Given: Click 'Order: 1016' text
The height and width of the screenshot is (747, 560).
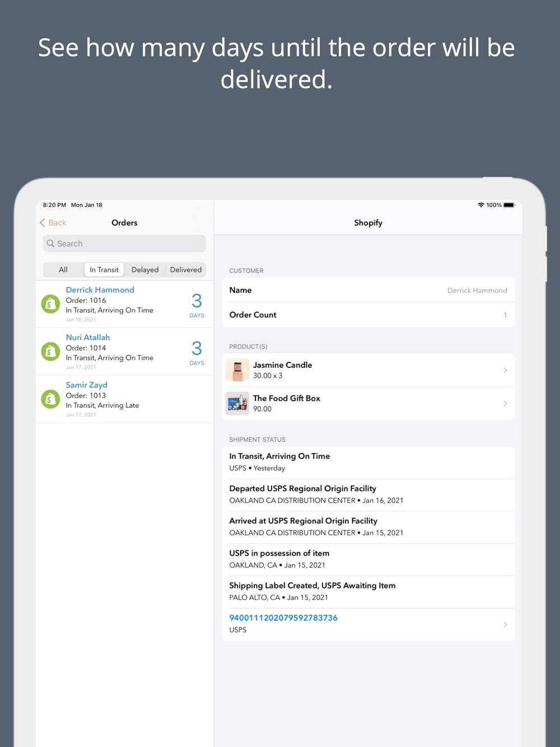Looking at the screenshot, I should pyautogui.click(x=86, y=300).
